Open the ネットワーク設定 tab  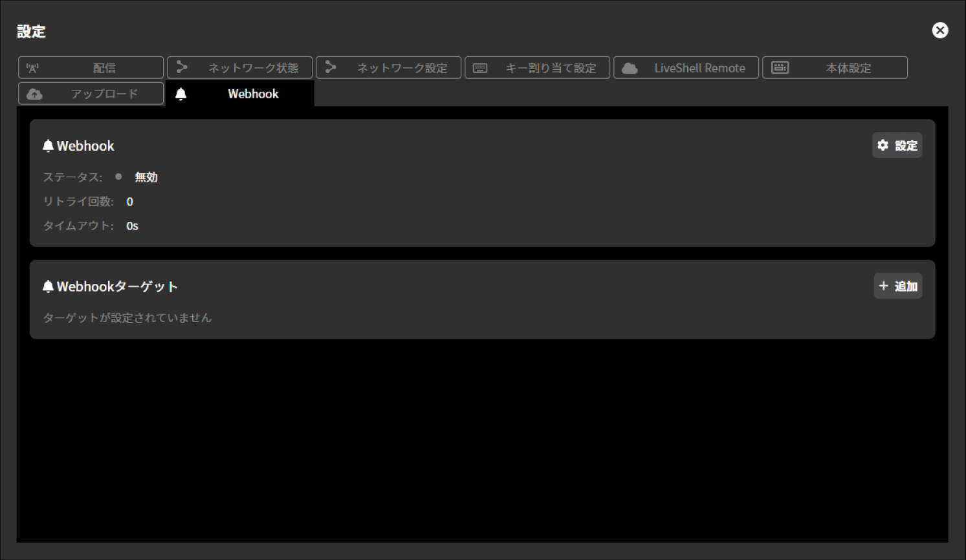(x=388, y=67)
